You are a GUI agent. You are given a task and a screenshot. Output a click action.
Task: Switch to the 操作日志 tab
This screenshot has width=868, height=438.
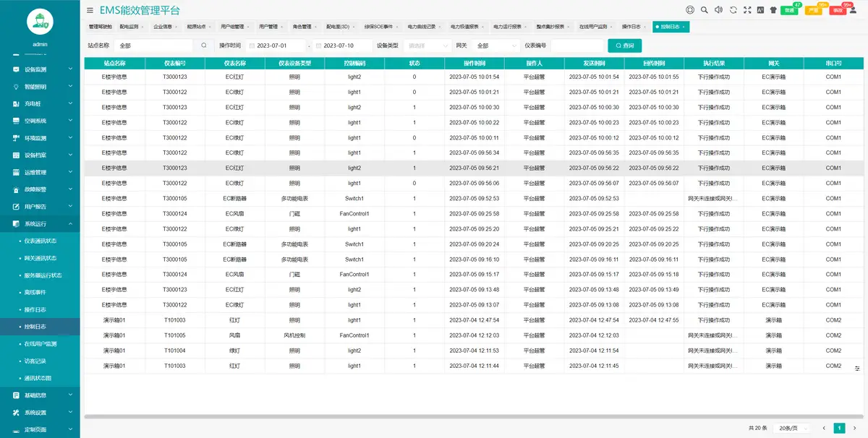(x=631, y=26)
